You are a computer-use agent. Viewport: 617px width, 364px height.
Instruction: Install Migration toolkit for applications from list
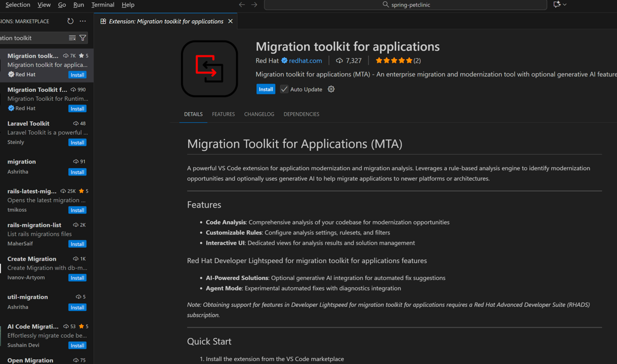click(x=77, y=75)
